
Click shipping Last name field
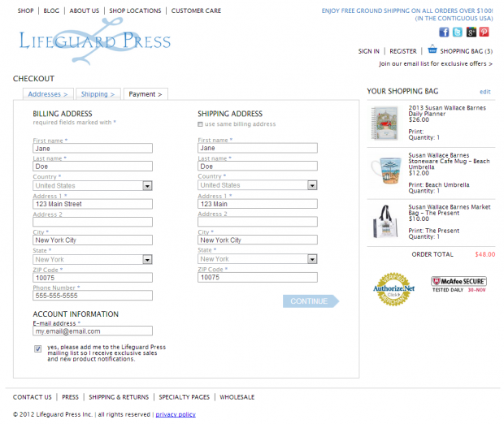tap(258, 166)
